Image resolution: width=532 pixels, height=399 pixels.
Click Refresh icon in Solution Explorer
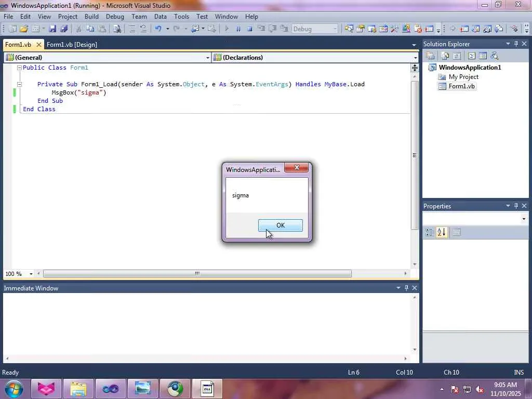click(457, 56)
